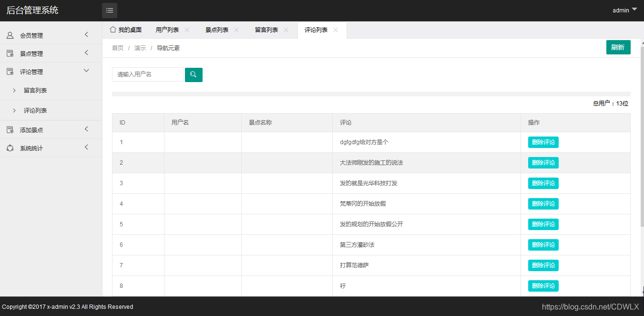Click comment text 发的就是光华科技打发

pyautogui.click(x=368, y=183)
